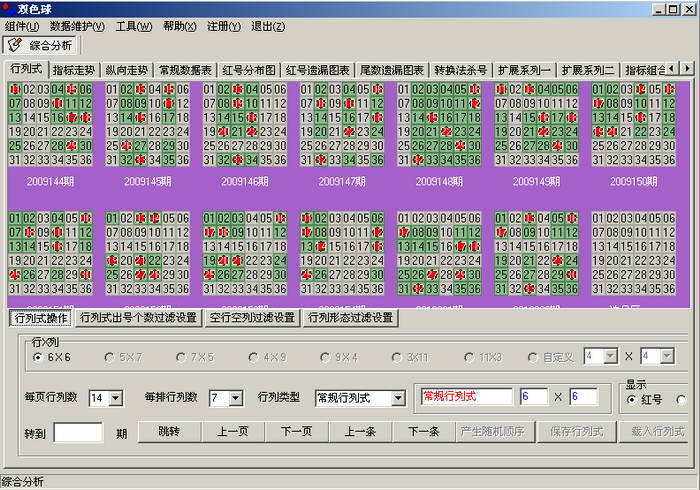Click the 上一页 button
The image size is (700, 490).
point(233,432)
